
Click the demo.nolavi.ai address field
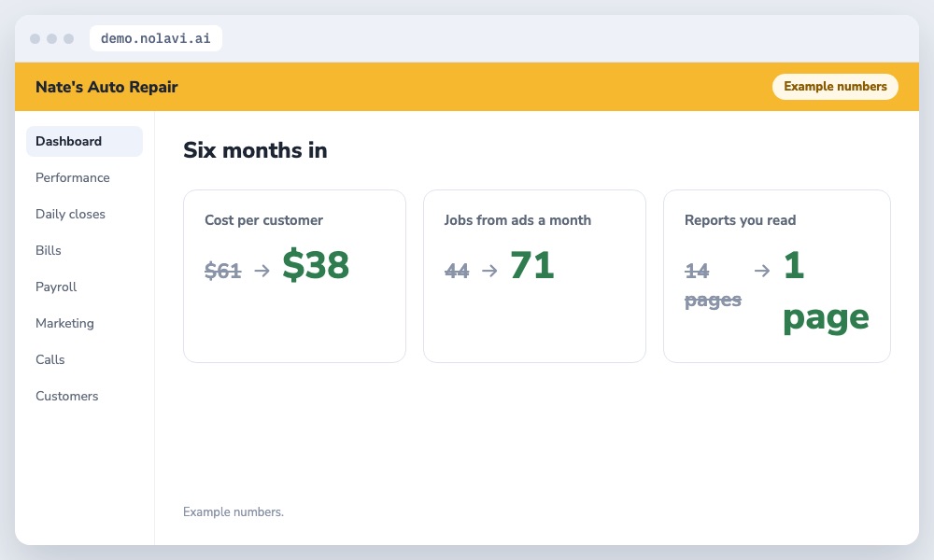click(155, 38)
